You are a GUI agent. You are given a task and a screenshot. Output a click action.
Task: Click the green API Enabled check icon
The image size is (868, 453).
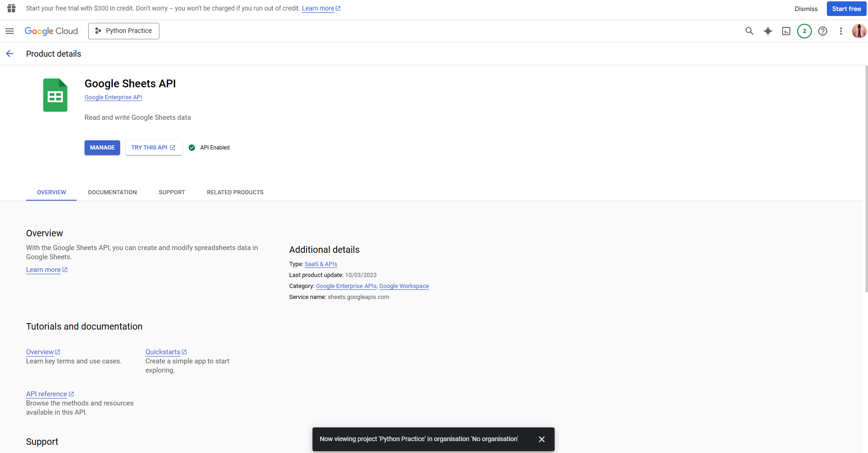pyautogui.click(x=192, y=148)
